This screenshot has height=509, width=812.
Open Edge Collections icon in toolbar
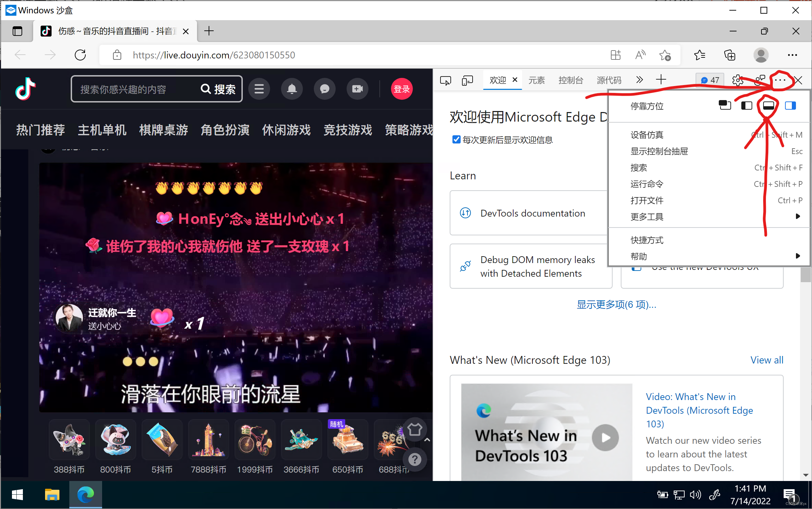(729, 55)
